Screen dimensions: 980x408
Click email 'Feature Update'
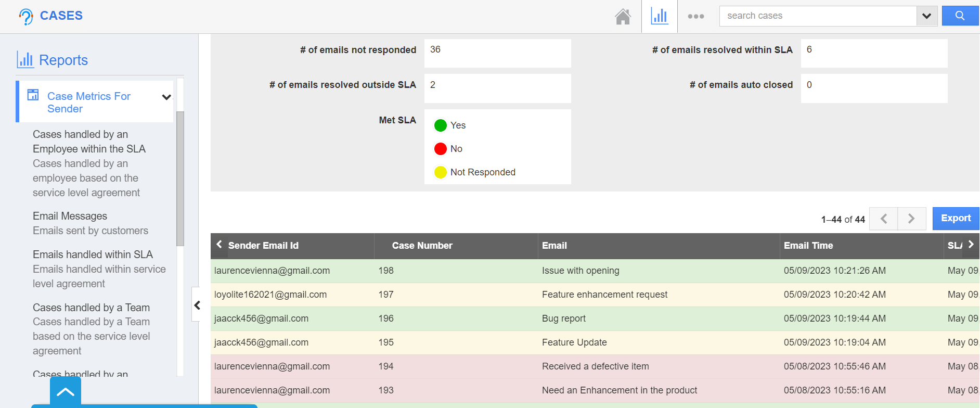[x=574, y=342]
